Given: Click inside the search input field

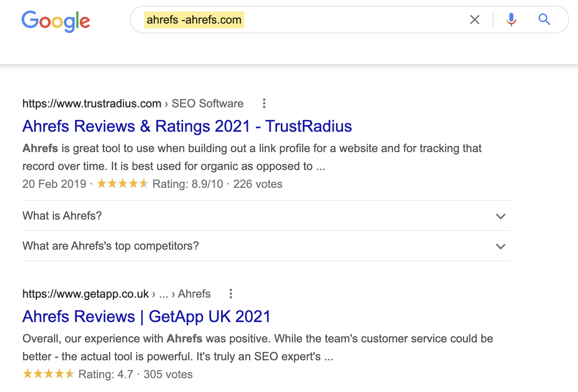Looking at the screenshot, I should (x=325, y=19).
